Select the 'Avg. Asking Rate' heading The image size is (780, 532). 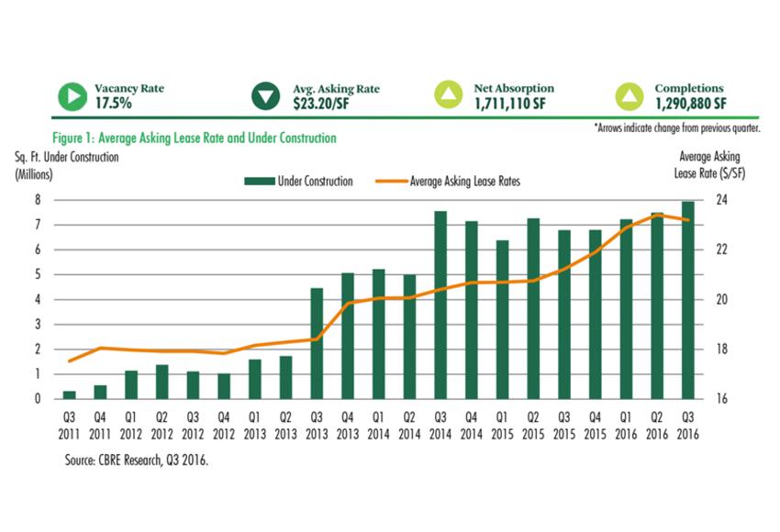[x=336, y=90]
